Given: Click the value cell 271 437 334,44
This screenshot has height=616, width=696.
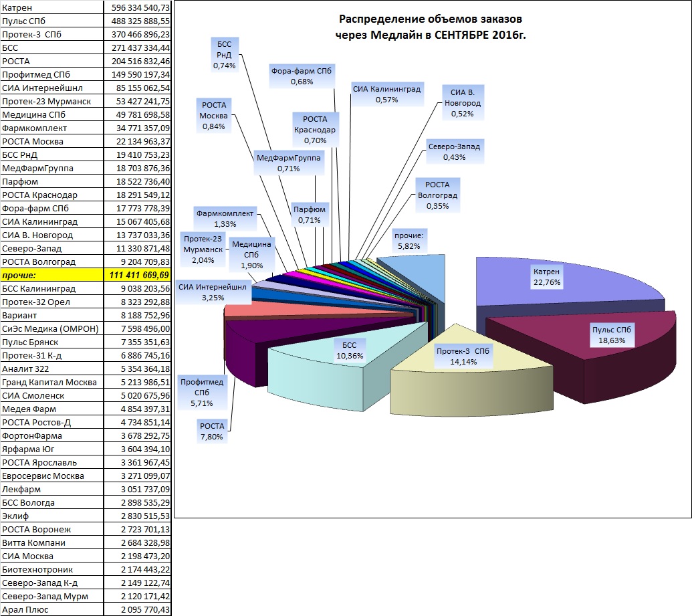Looking at the screenshot, I should [x=137, y=47].
